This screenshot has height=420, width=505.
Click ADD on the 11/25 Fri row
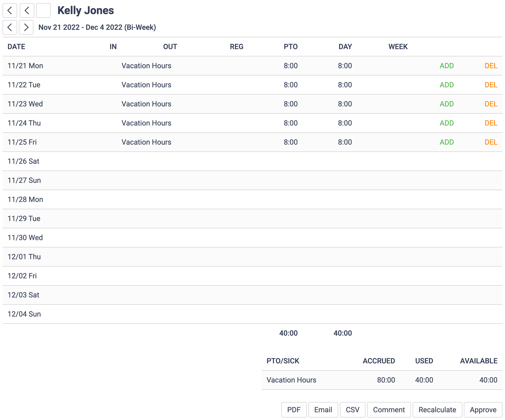[446, 142]
